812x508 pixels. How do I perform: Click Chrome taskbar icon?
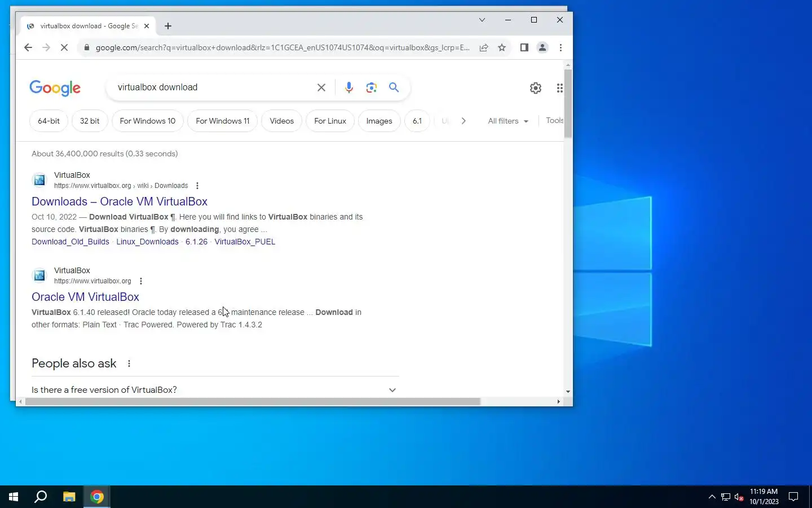click(x=97, y=497)
